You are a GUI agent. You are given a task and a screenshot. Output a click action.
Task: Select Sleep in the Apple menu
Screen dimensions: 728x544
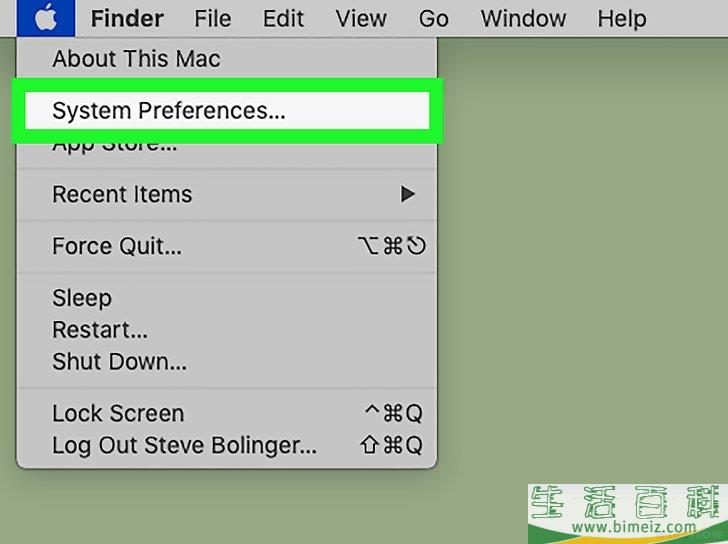(82, 298)
